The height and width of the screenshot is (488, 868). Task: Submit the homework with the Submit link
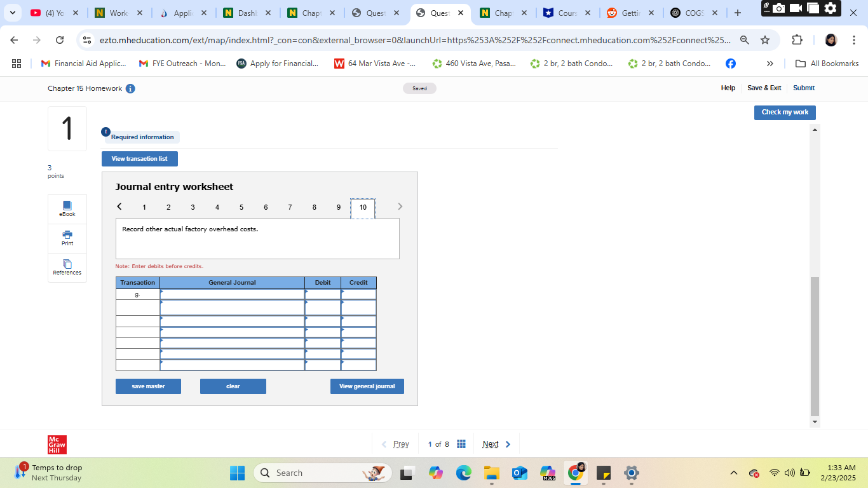pyautogui.click(x=804, y=88)
